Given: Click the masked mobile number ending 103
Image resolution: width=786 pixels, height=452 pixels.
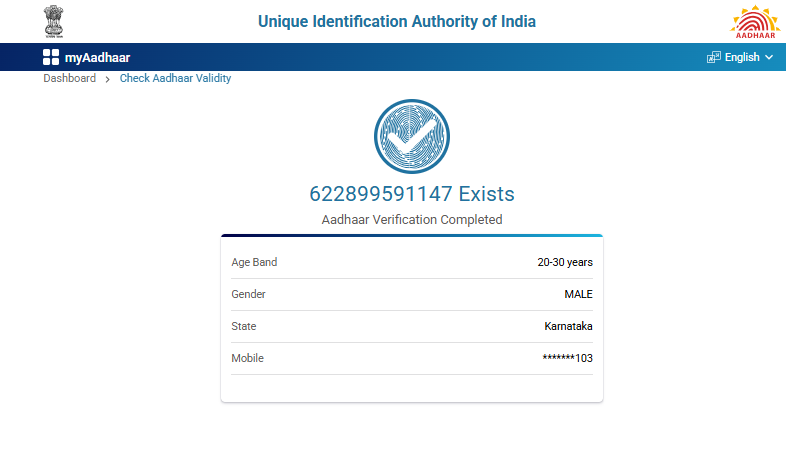Looking at the screenshot, I should pyautogui.click(x=567, y=358).
